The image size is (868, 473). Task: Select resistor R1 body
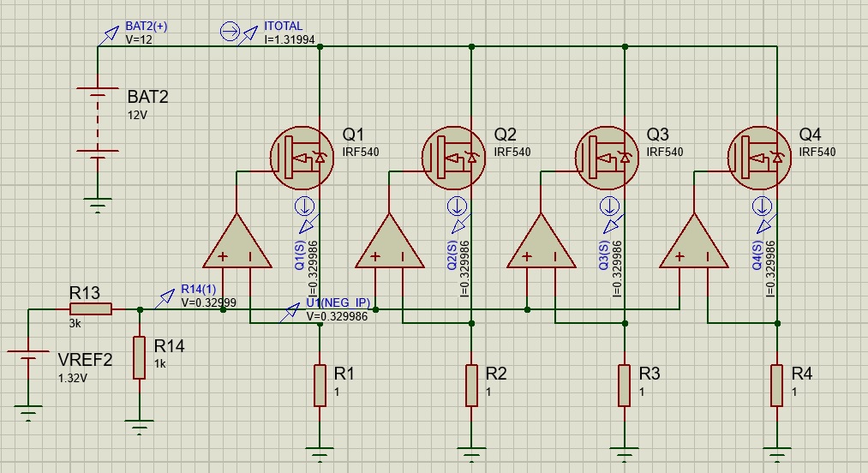click(320, 386)
